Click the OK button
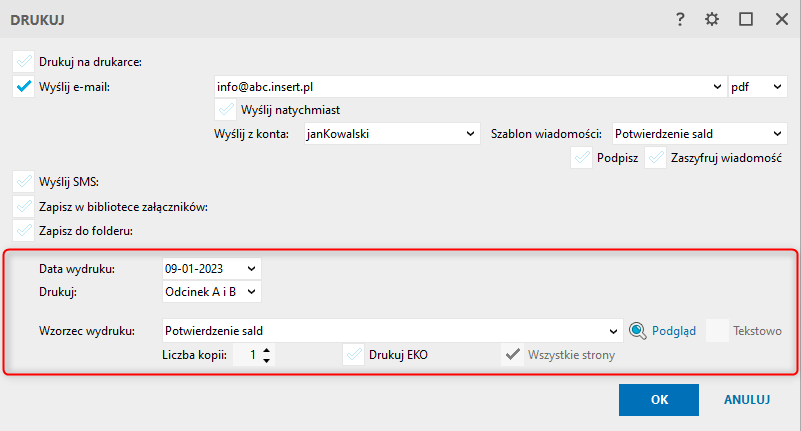Image resolution: width=801 pixels, height=431 pixels. tap(659, 400)
